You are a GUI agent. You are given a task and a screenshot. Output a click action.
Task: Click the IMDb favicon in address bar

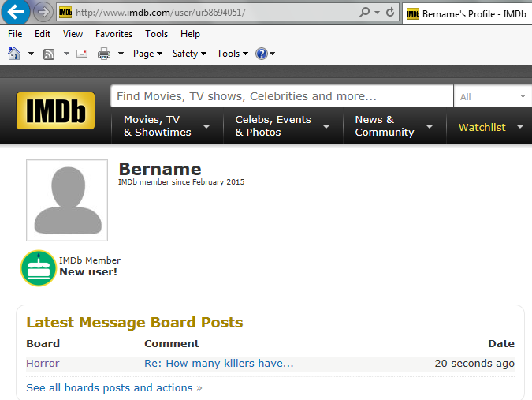65,13
